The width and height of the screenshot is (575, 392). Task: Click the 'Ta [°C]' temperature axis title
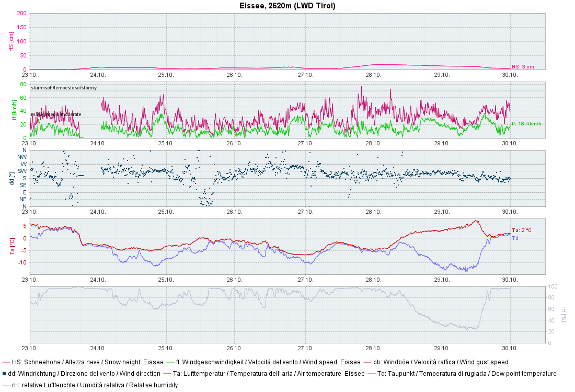11,246
